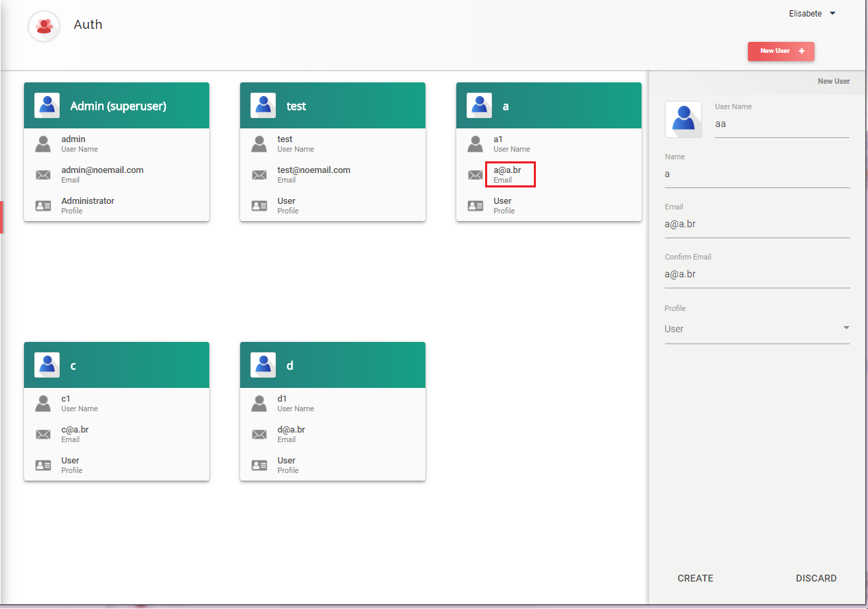The image size is (868, 609).
Task: Click the DISCARD button
Action: point(817,578)
